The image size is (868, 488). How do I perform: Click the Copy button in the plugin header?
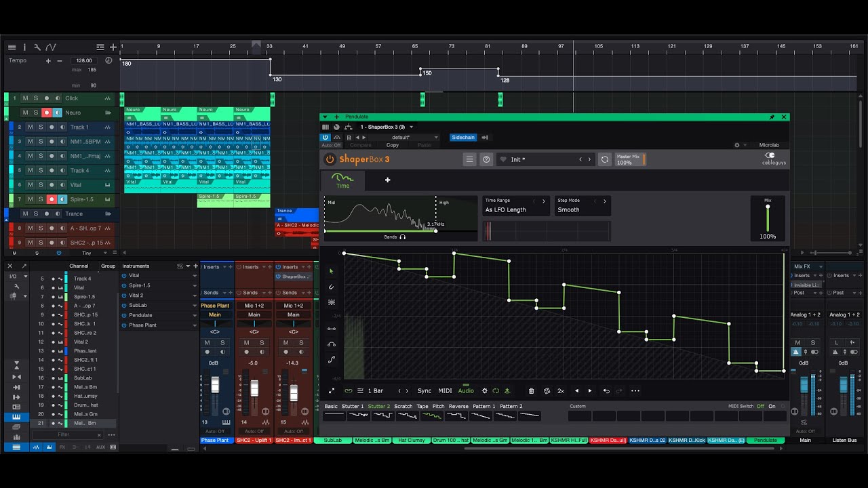click(393, 145)
